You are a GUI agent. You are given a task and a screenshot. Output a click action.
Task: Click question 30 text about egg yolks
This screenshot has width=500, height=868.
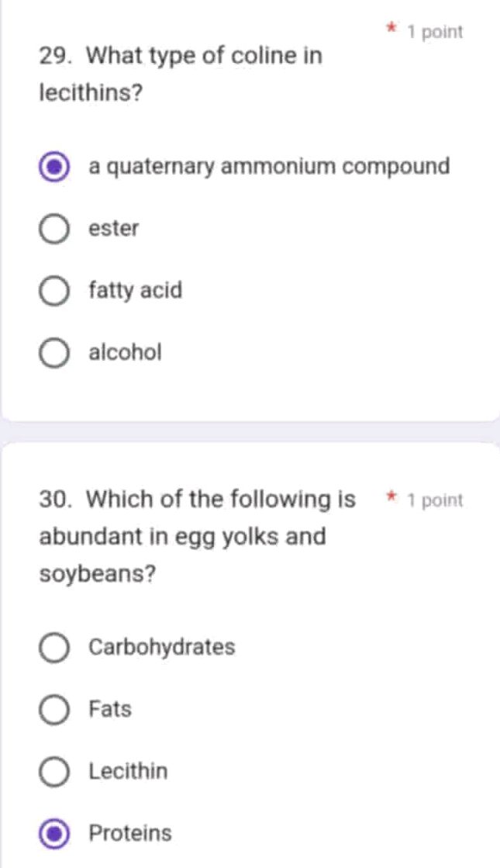point(197,537)
